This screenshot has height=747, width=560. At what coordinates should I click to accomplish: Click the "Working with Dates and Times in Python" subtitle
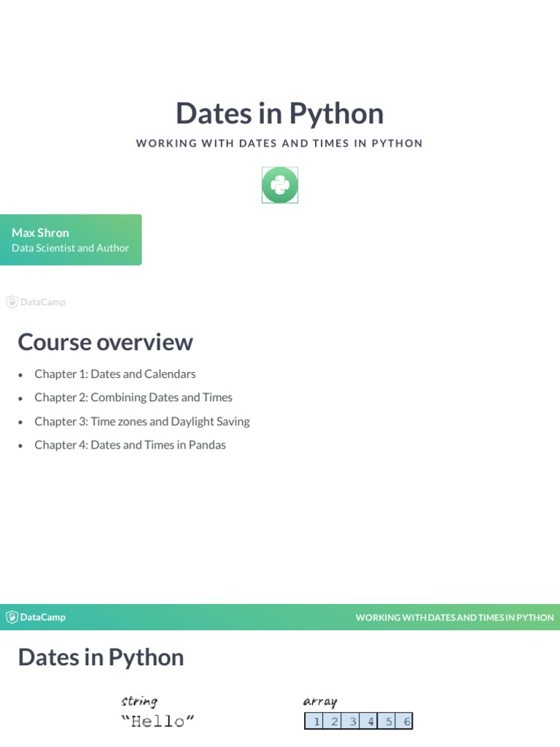pos(279,144)
